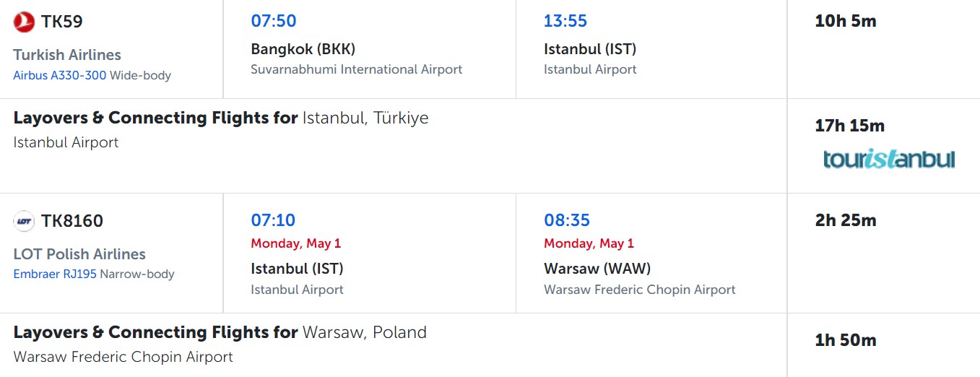Open the touristanbul logo
The width and height of the screenshot is (980, 377).
coord(889,159)
